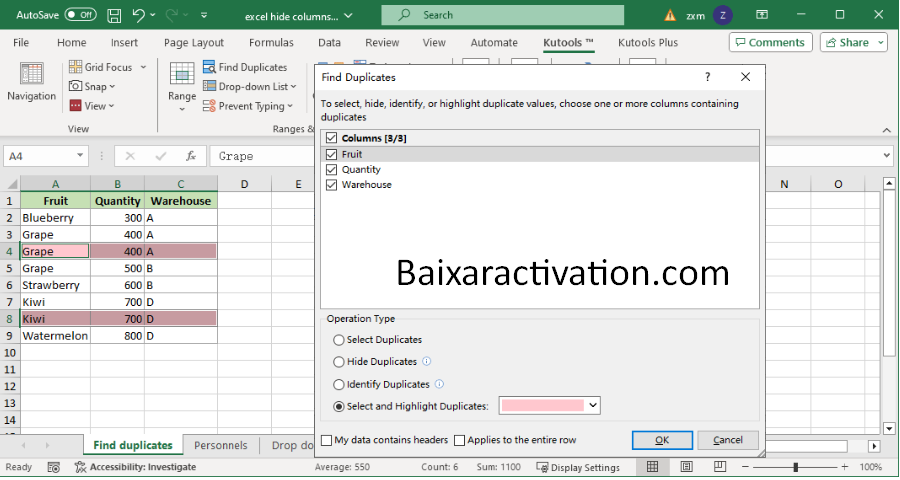Image resolution: width=900 pixels, height=480 pixels.
Task: Open the File menu tab
Action: tap(21, 42)
